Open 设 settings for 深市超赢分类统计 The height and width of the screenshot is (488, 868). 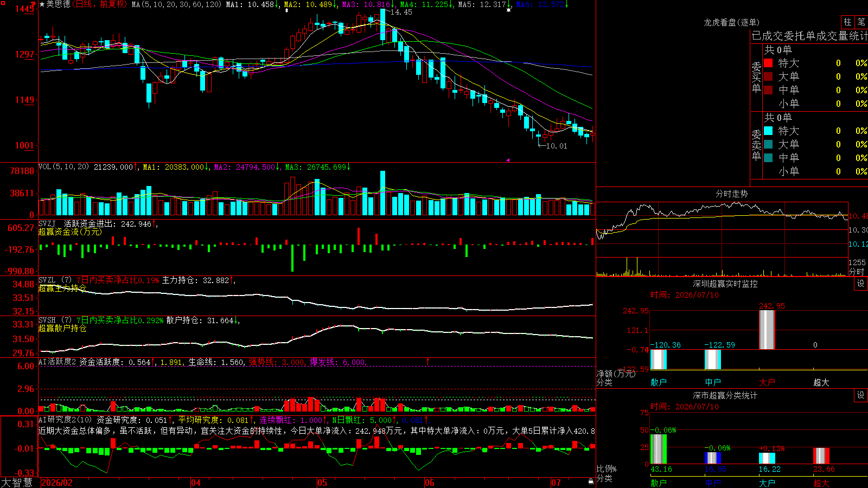coord(861,395)
